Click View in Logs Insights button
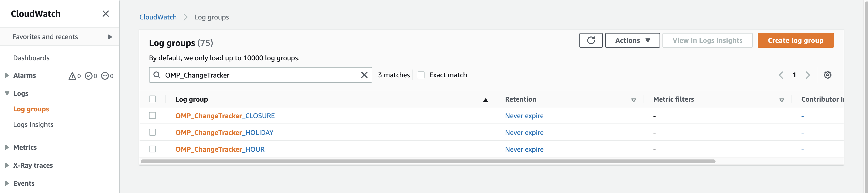The width and height of the screenshot is (868, 193). coord(707,40)
